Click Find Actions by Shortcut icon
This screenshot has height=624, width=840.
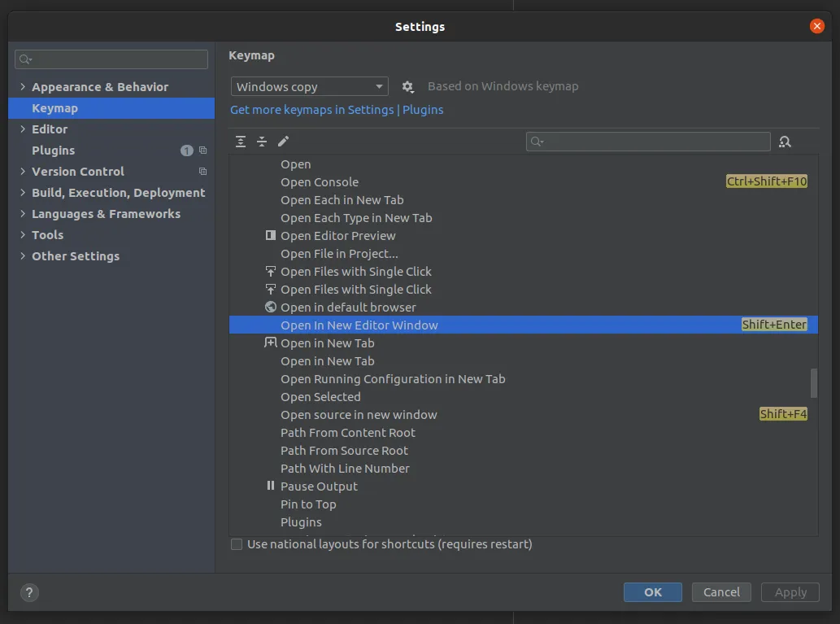[x=785, y=142]
